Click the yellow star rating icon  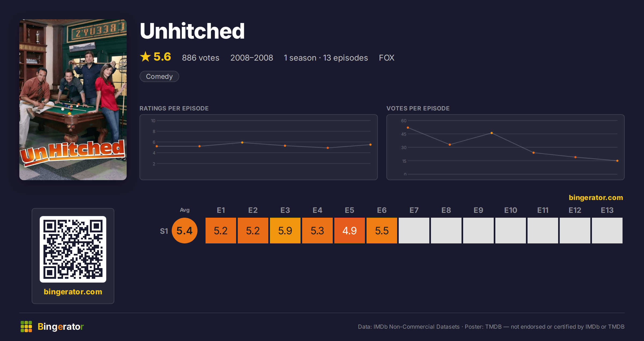(145, 57)
